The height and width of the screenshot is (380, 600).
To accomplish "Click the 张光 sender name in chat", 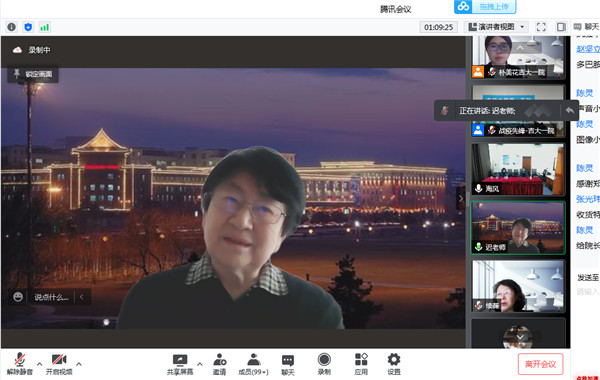I will [x=588, y=199].
